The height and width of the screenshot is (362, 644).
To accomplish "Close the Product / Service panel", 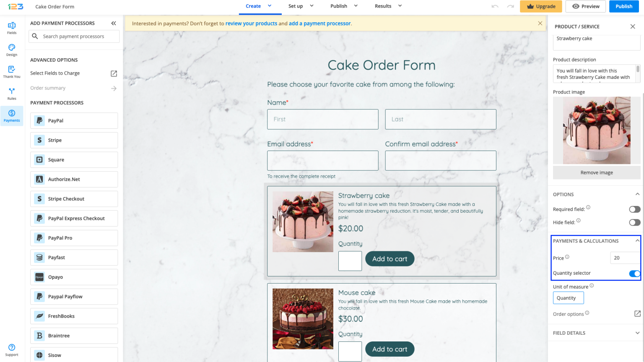I will pyautogui.click(x=633, y=26).
